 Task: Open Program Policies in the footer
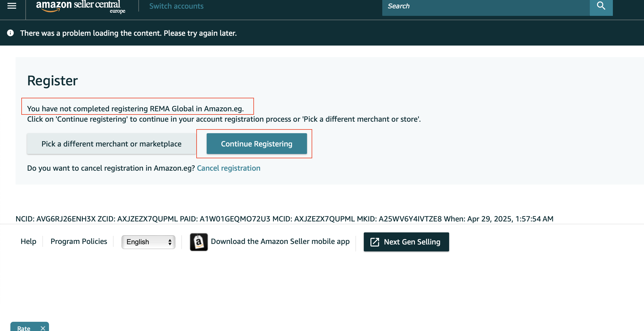tap(79, 241)
